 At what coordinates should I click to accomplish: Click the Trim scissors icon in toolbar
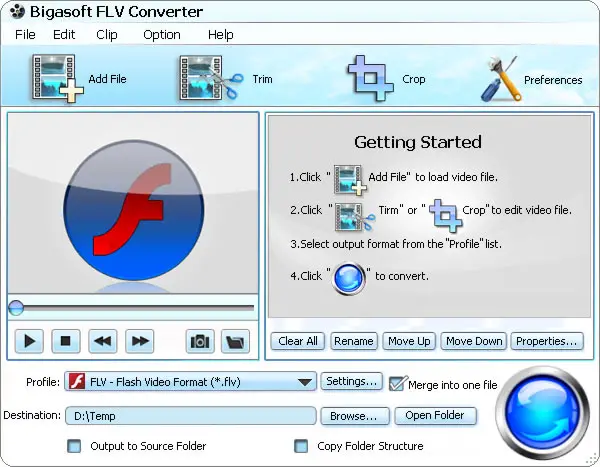(211, 78)
